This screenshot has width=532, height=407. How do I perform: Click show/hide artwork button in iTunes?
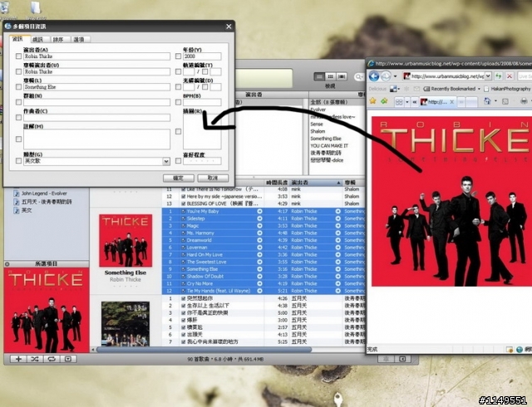68,359
